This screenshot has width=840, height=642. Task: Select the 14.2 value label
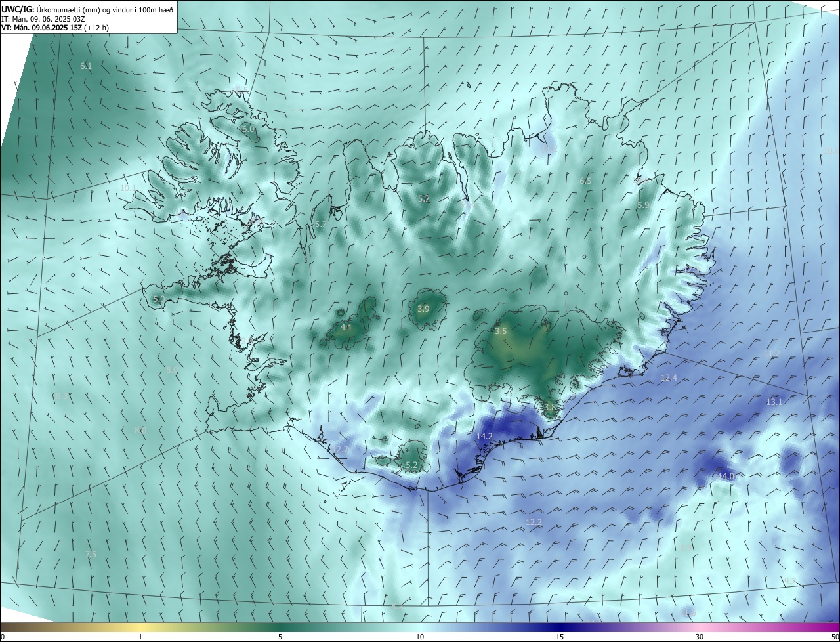[484, 436]
